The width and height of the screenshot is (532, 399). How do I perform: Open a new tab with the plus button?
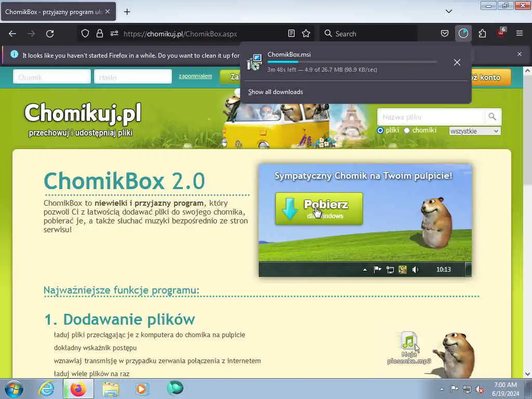tap(127, 12)
